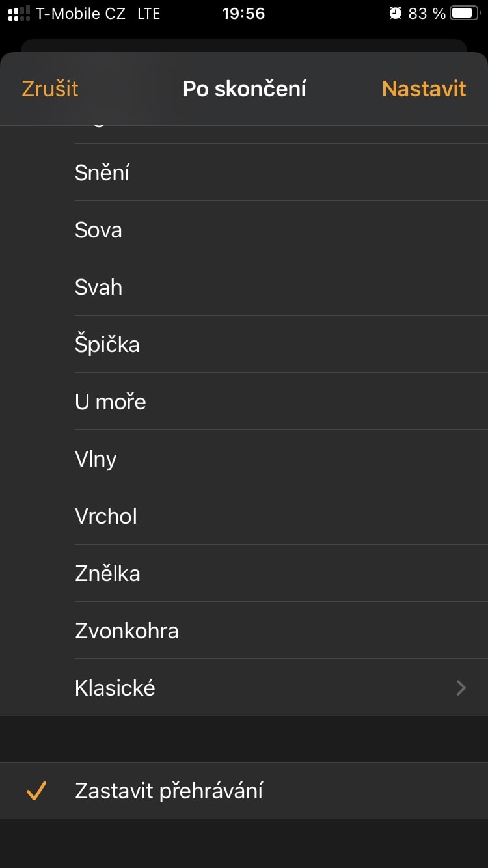Choose the Znělka sound
This screenshot has width=488, height=868.
pyautogui.click(x=244, y=573)
